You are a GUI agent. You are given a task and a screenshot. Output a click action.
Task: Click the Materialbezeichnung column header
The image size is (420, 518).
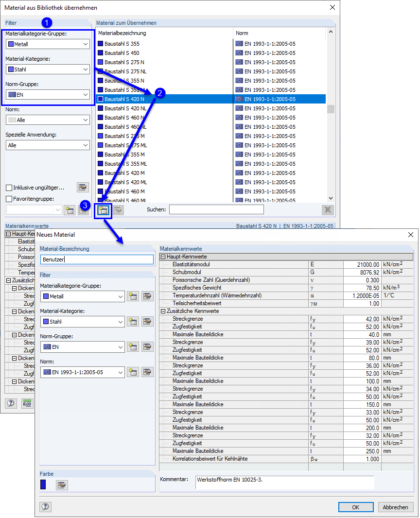pos(164,33)
